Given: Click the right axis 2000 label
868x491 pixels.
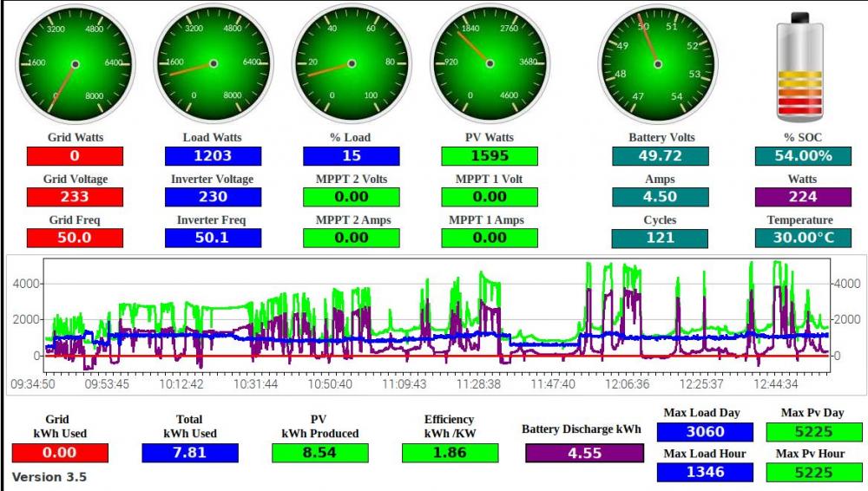Looking at the screenshot, I should (847, 319).
